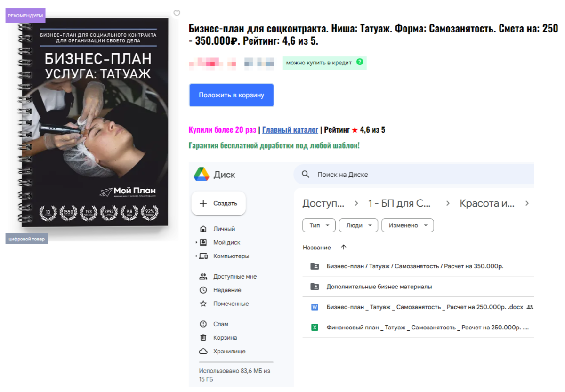
Task: Click the sort arrow next to Название
Action: pyautogui.click(x=343, y=248)
